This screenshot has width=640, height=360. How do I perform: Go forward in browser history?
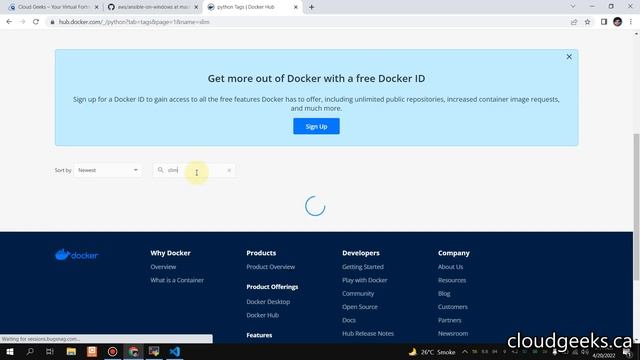click(x=22, y=22)
